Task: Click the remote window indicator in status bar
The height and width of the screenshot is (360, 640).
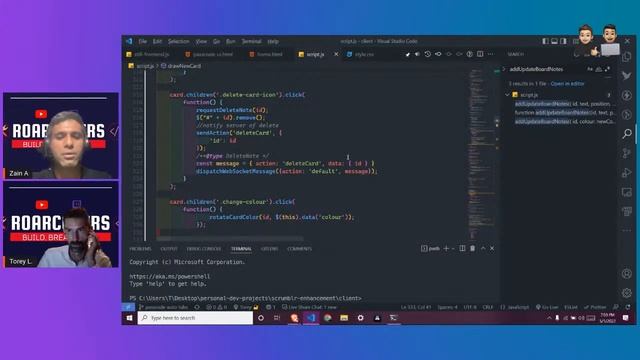Action: click(128, 307)
